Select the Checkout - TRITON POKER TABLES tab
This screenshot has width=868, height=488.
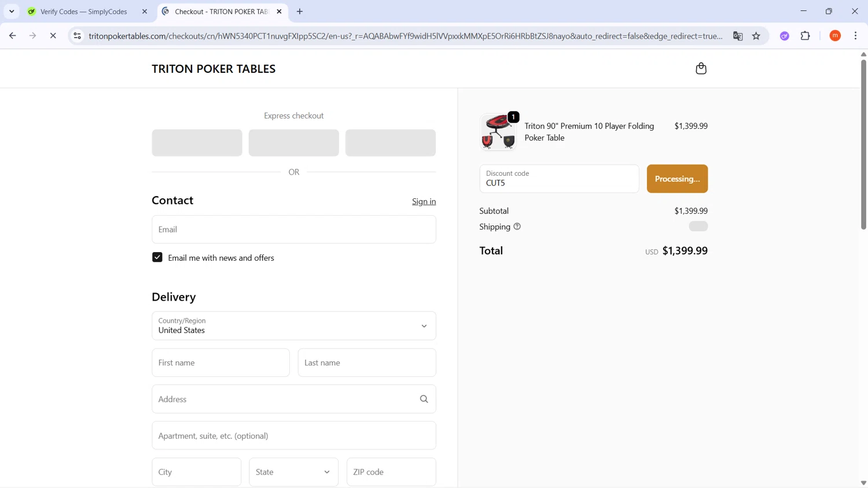click(222, 12)
